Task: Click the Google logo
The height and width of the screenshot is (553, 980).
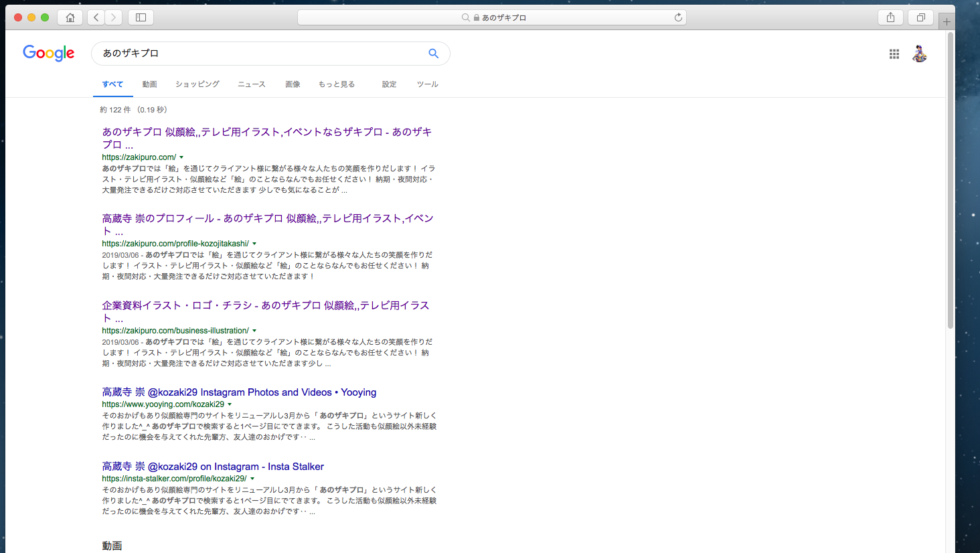Action: tap(49, 53)
